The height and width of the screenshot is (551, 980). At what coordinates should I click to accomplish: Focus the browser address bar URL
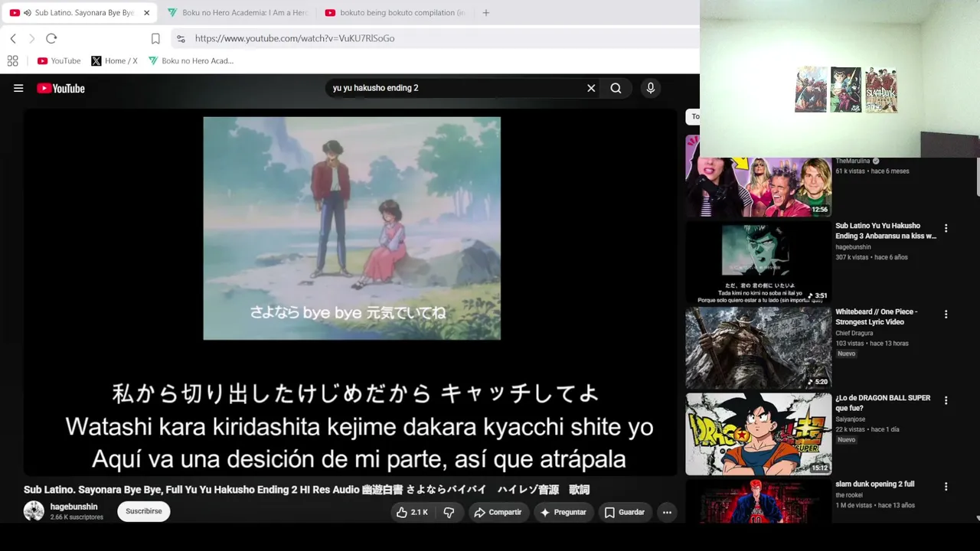click(295, 38)
